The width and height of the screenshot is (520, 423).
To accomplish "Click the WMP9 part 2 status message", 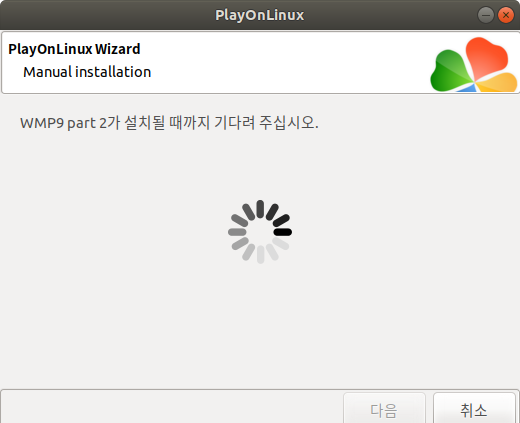I will tap(169, 123).
